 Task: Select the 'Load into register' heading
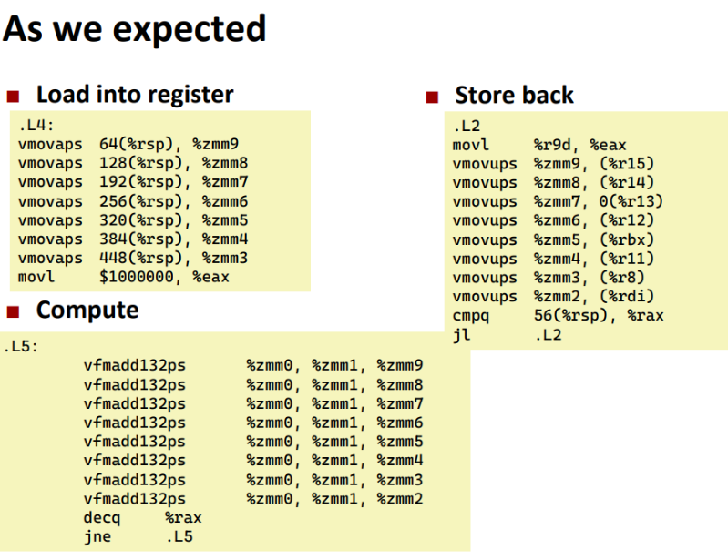pyautogui.click(x=135, y=95)
